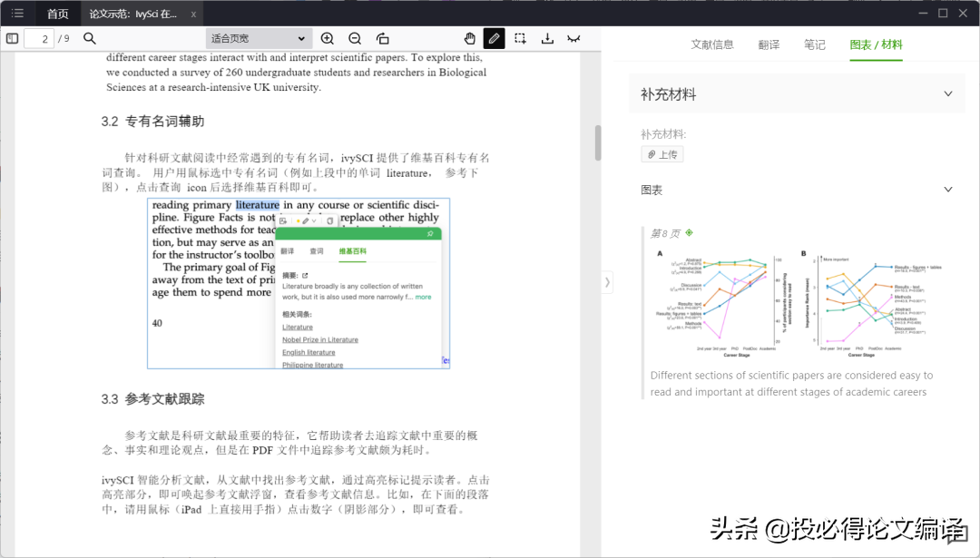Image resolution: width=980 pixels, height=558 pixels.
Task: Zoom in with the plus magnifier
Action: [327, 39]
